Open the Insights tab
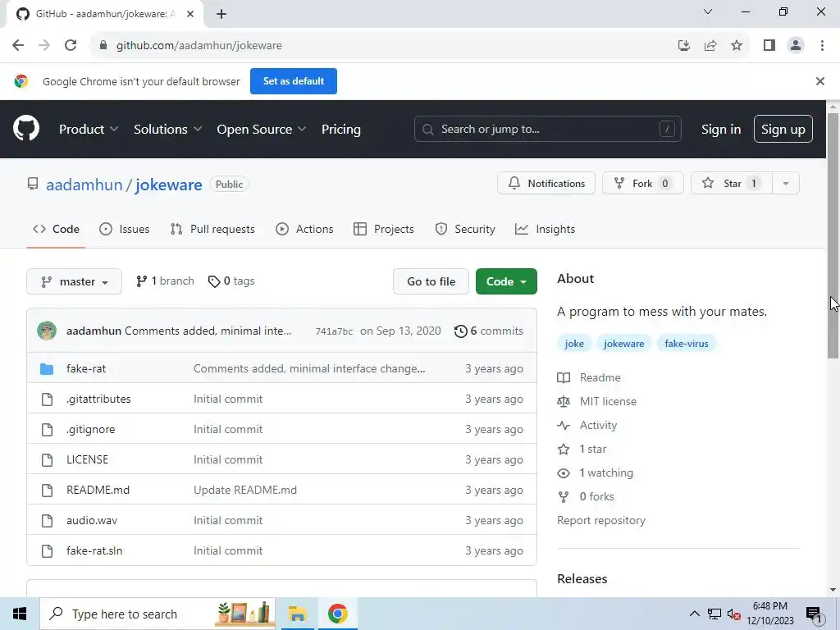 (545, 230)
